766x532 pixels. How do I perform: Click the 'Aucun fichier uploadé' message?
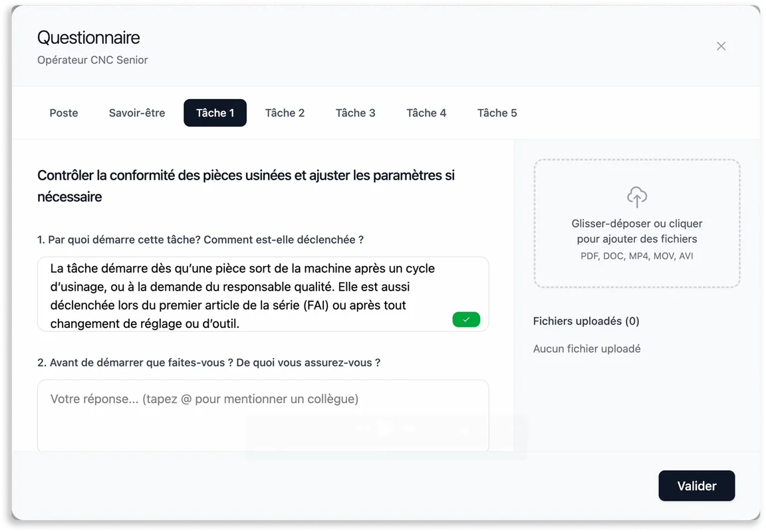point(586,349)
